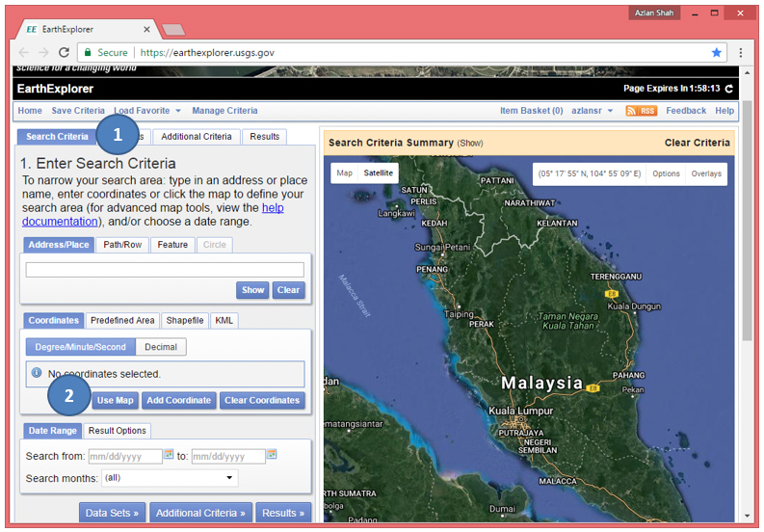The height and width of the screenshot is (532, 764).
Task: Select Decimal coordinate format
Action: click(x=161, y=347)
